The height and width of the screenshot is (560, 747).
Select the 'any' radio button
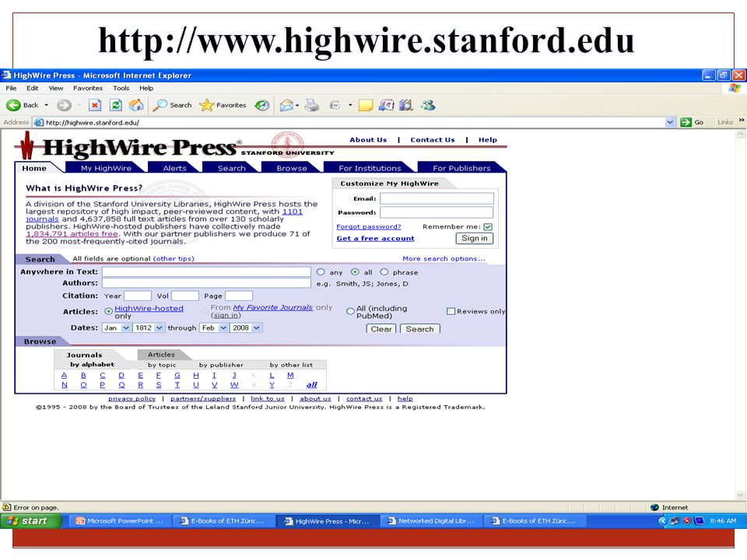[x=321, y=272]
